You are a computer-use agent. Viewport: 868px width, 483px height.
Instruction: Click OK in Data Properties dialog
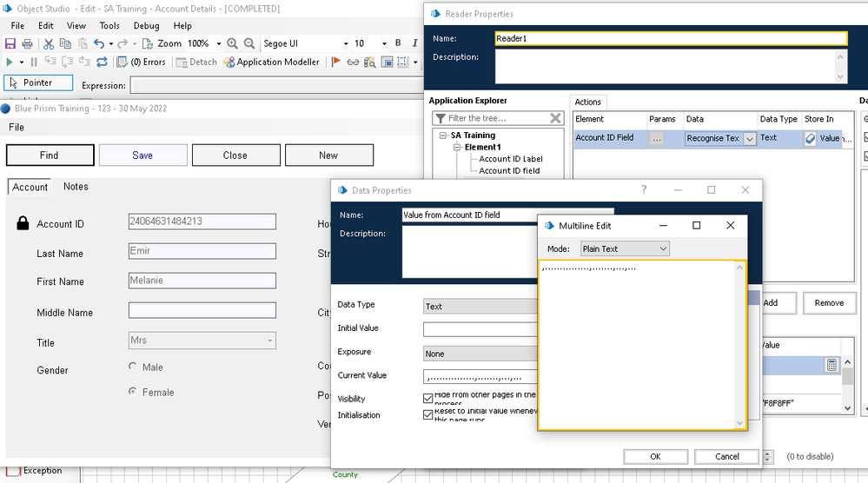click(655, 456)
